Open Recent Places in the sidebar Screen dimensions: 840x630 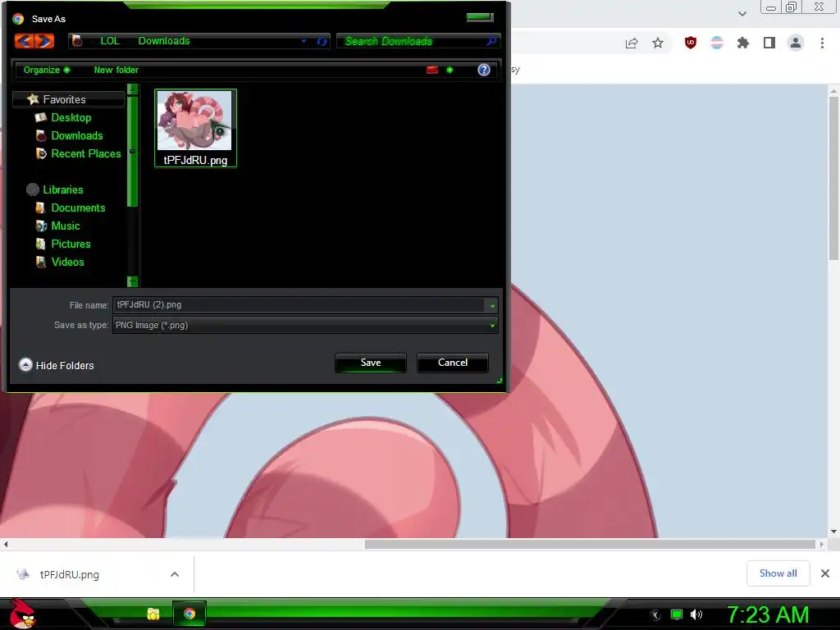pos(86,153)
